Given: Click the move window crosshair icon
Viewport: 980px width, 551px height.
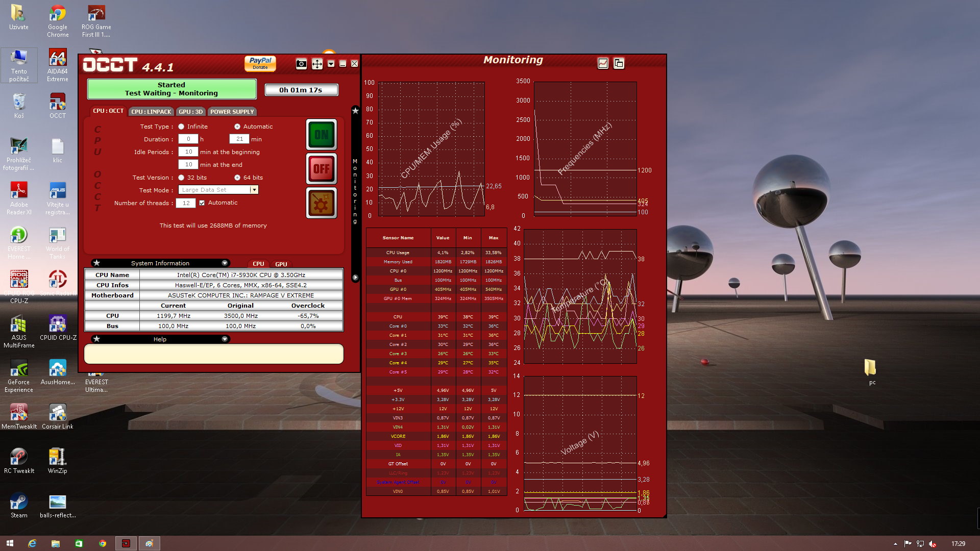Looking at the screenshot, I should [317, 64].
